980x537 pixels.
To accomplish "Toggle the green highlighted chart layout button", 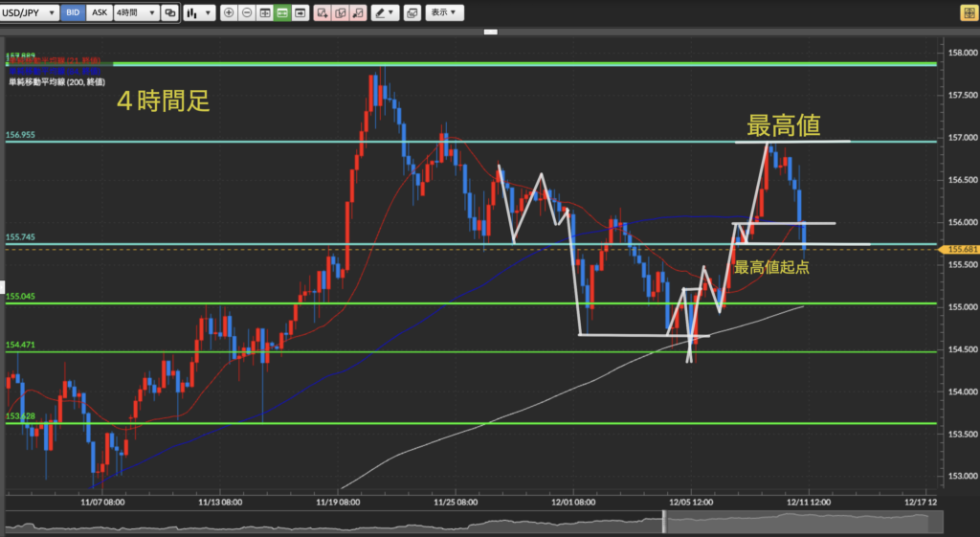I will [281, 13].
